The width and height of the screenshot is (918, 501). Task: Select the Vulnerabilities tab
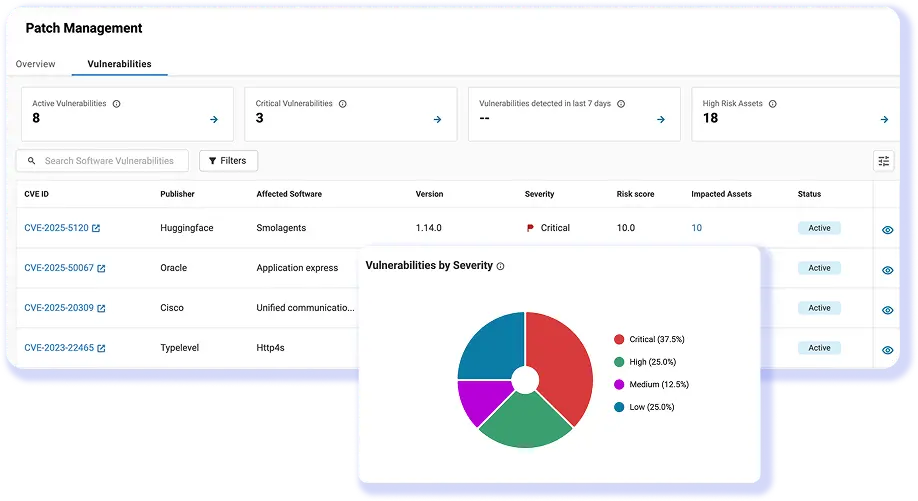119,64
